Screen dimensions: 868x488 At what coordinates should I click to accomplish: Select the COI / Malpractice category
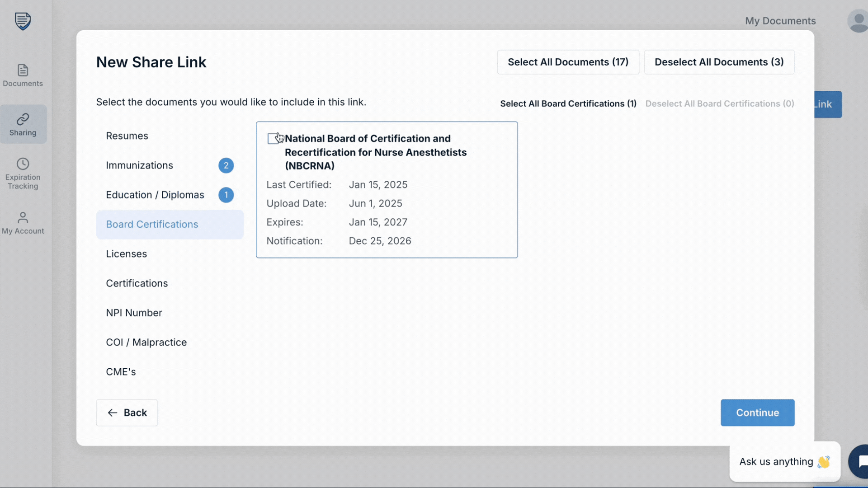point(170,342)
